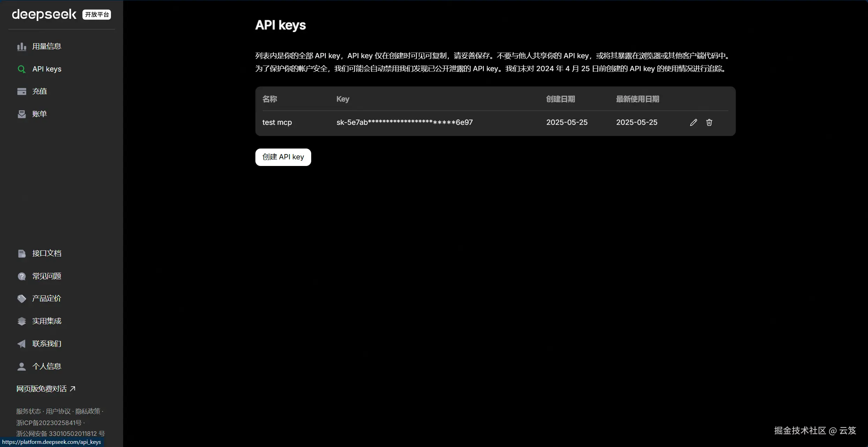Click the paper plane icon beside 联系我们

[22, 344]
